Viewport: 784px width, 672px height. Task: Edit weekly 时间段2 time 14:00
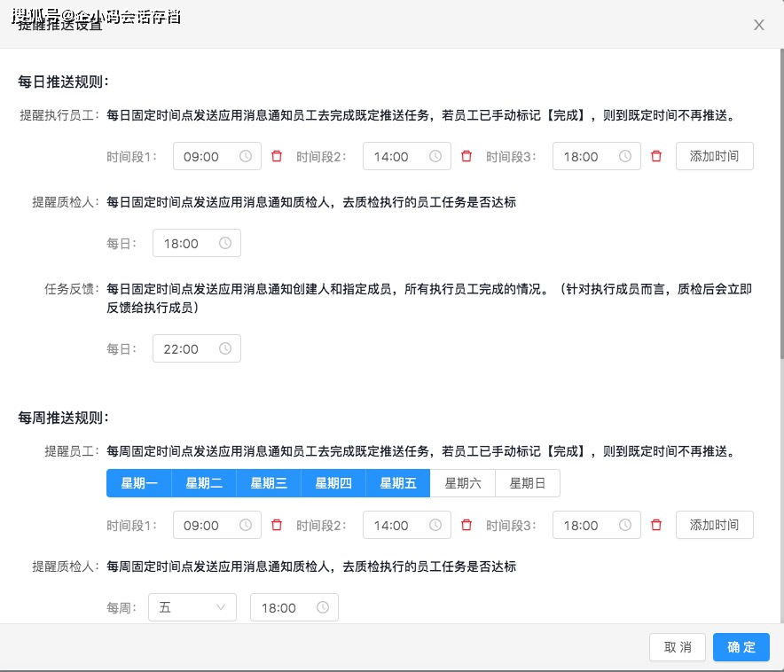407,525
